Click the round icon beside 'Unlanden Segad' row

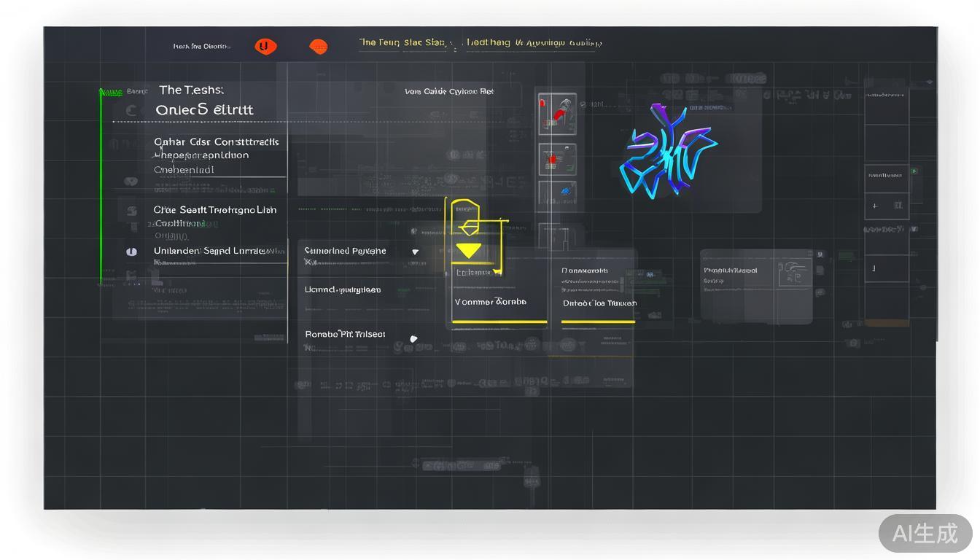coord(131,252)
